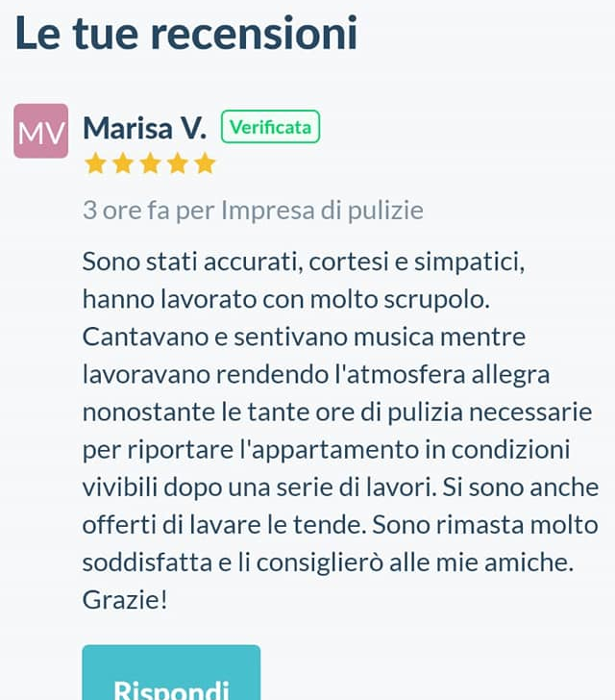Click the line starting "per riportare l'appartamento"
615x700 pixels.
[x=327, y=450]
